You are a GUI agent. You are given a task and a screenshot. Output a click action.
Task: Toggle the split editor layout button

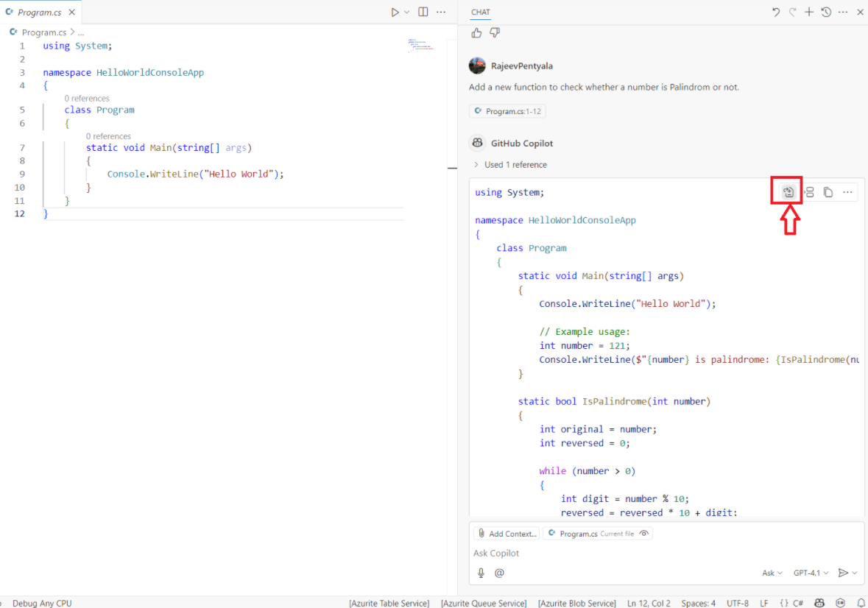coord(423,12)
